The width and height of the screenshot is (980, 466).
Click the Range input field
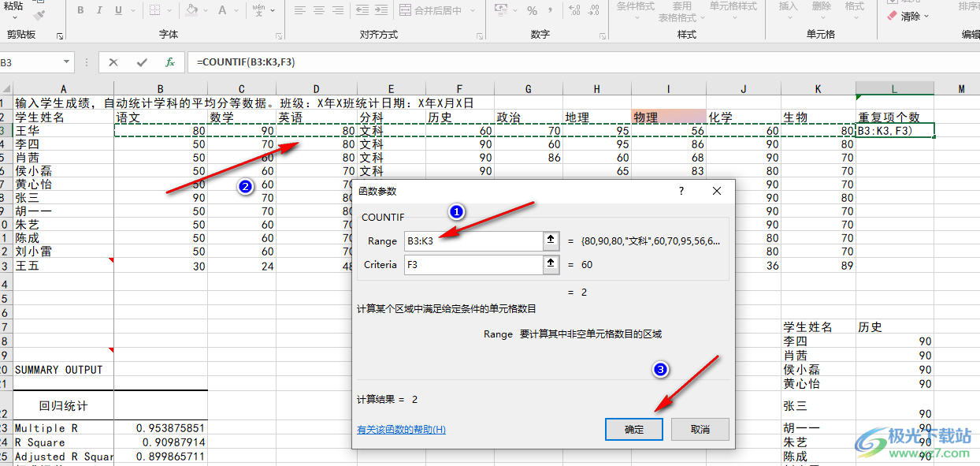[472, 240]
